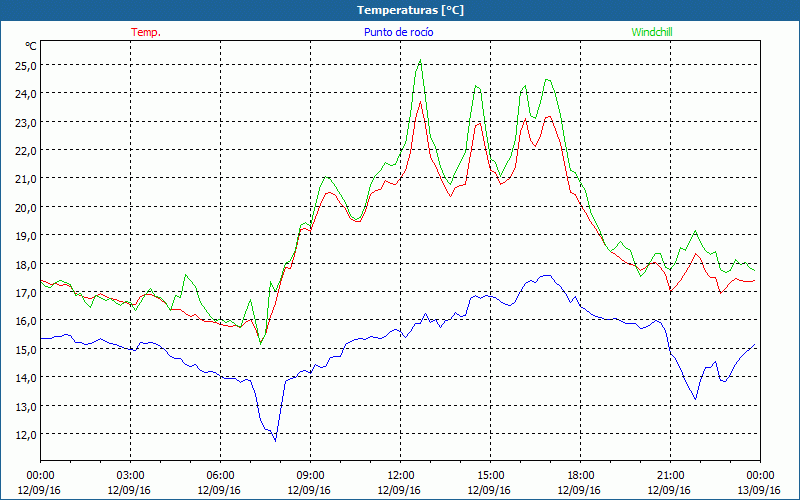
Task: Select the blue Punto de rocío legend label
Action: [398, 32]
